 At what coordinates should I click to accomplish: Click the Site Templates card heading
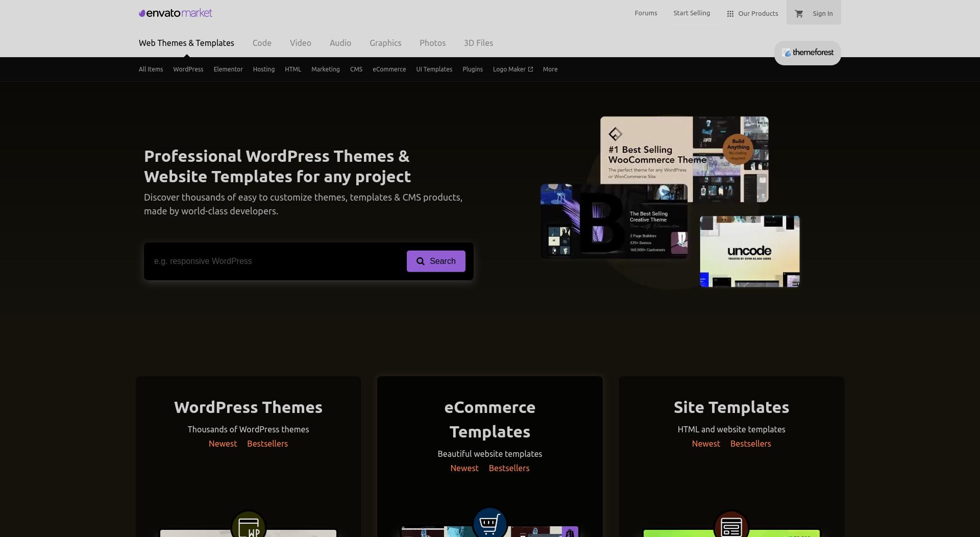pyautogui.click(x=731, y=407)
